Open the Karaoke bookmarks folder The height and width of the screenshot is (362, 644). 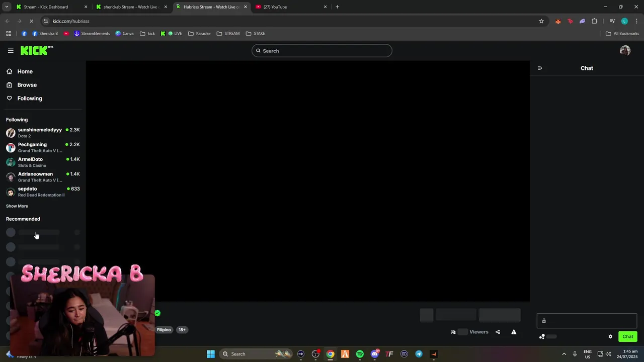click(x=199, y=34)
